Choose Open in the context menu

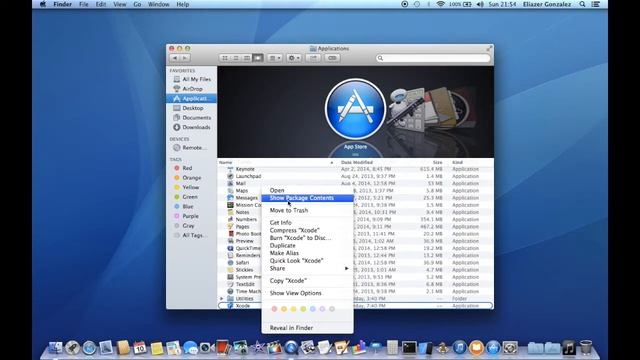(x=307, y=190)
